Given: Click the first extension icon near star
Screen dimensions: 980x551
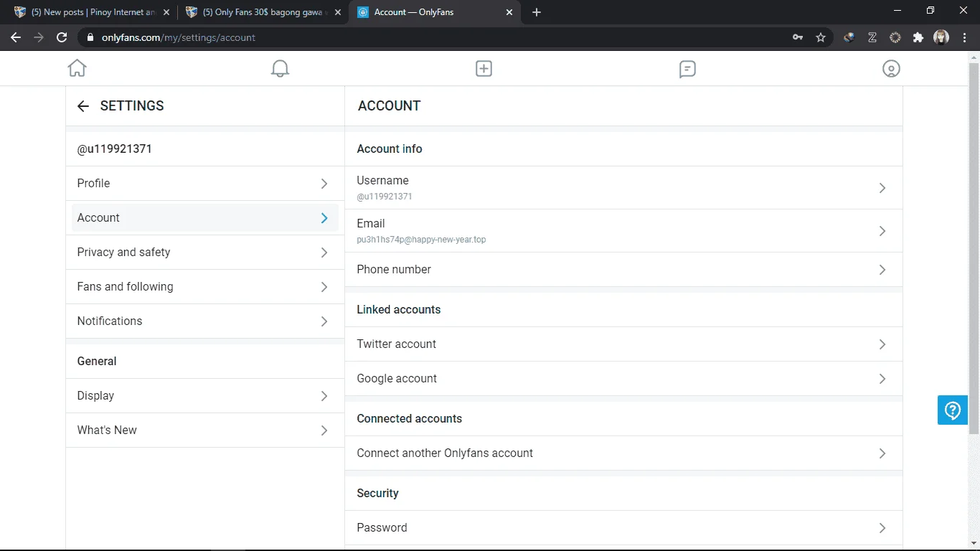Looking at the screenshot, I should [849, 37].
